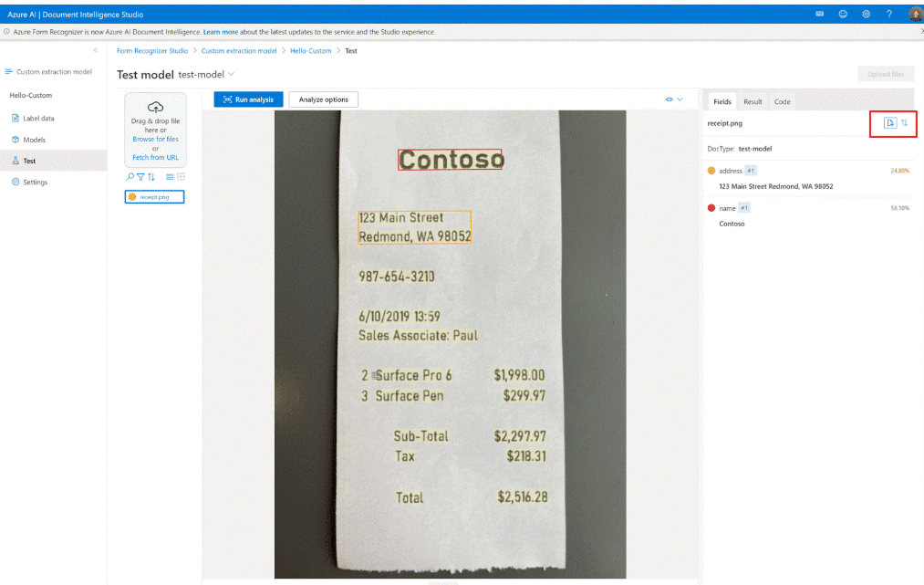Click the Run analysis button
This screenshot has width=924, height=585.
pos(248,99)
